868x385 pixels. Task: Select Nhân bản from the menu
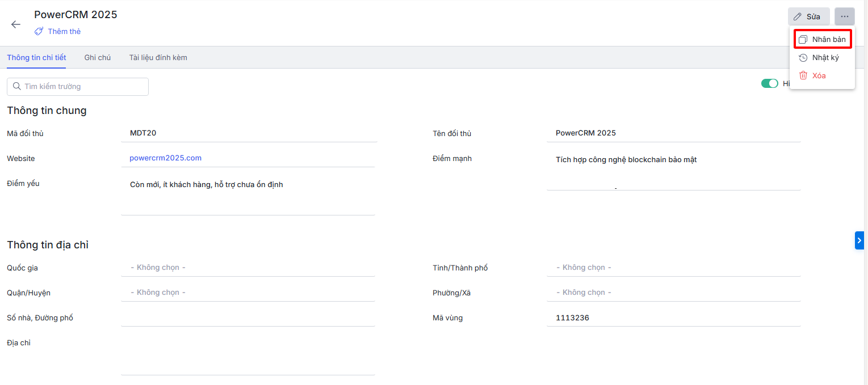(822, 39)
